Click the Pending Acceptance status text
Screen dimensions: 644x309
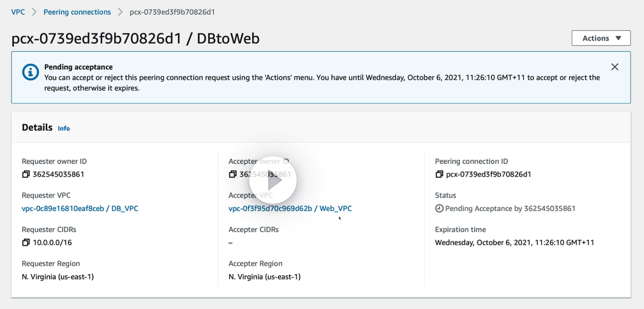[510, 208]
